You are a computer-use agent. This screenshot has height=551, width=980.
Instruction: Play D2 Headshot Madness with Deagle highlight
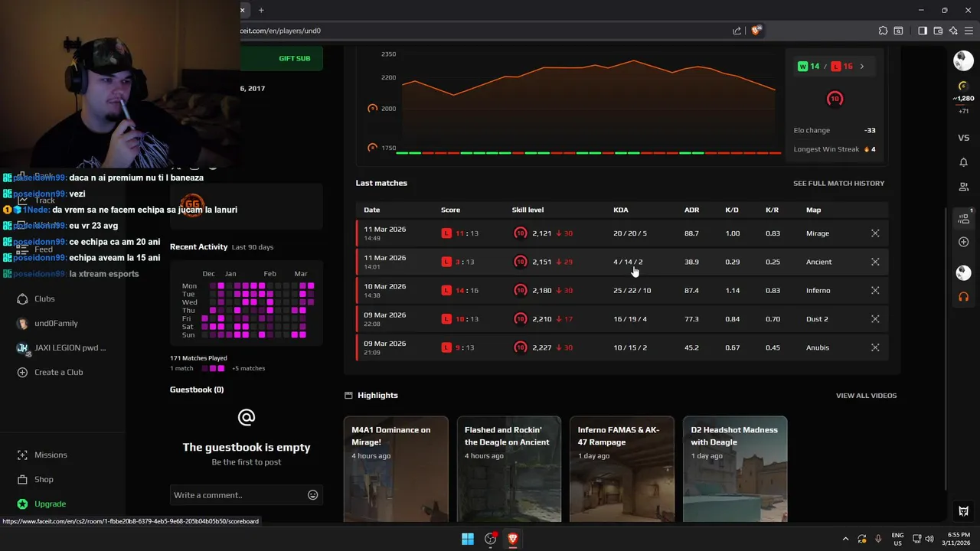tap(735, 469)
